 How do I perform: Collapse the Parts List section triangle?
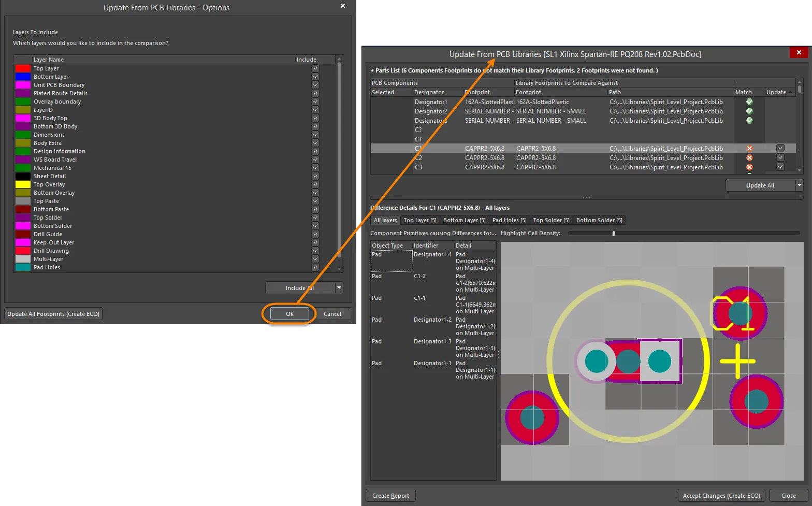pyautogui.click(x=372, y=70)
